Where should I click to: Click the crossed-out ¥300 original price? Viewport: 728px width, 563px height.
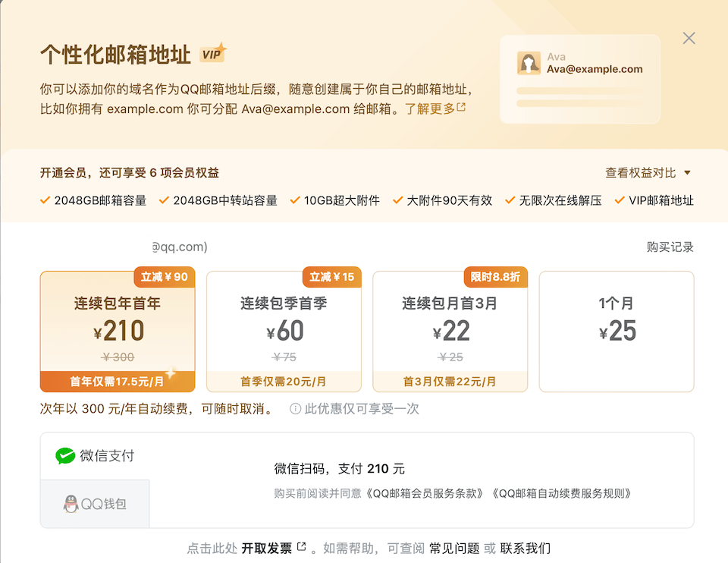click(x=118, y=357)
